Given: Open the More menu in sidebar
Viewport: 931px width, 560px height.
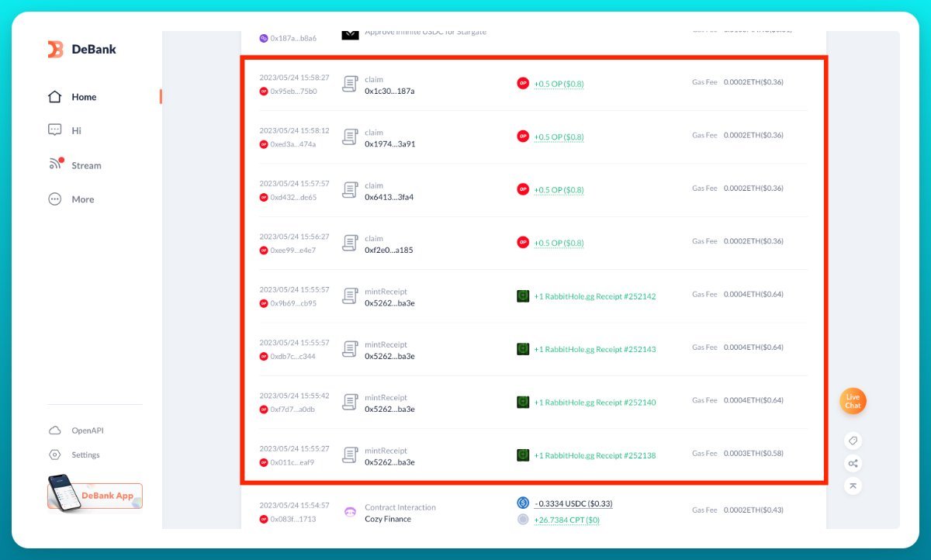Looking at the screenshot, I should [83, 199].
